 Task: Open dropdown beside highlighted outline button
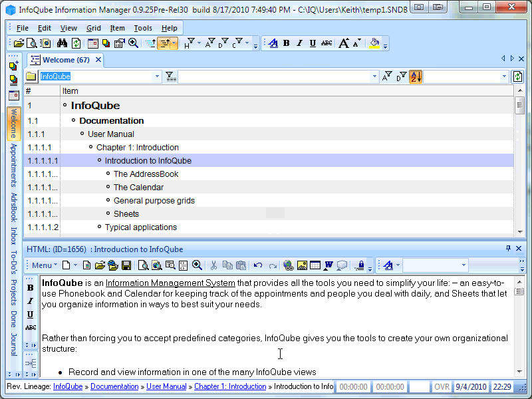click(x=174, y=43)
